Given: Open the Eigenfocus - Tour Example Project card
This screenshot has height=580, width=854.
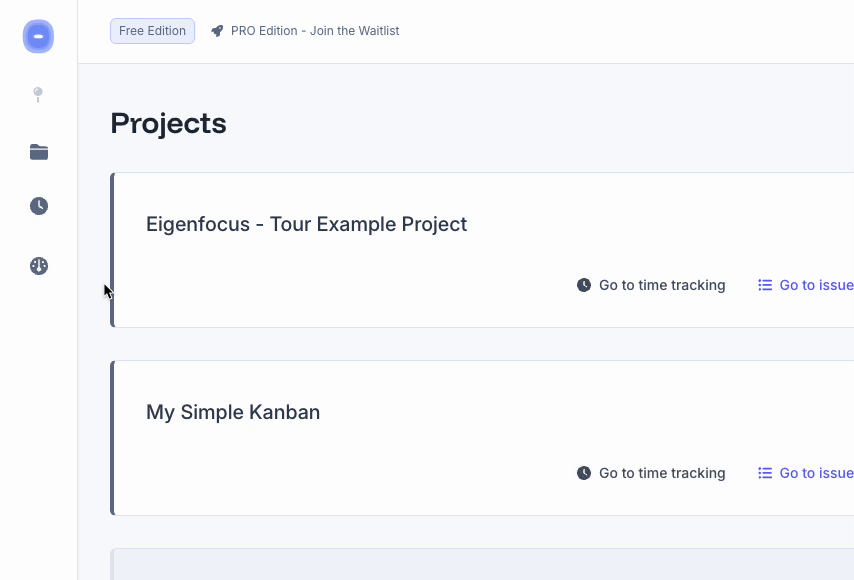Looking at the screenshot, I should [306, 224].
